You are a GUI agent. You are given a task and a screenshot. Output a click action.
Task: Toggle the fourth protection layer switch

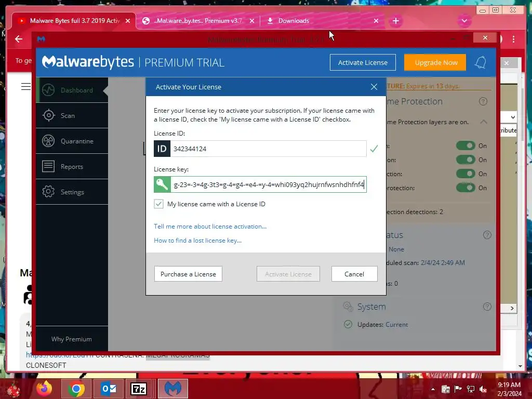coord(465,188)
